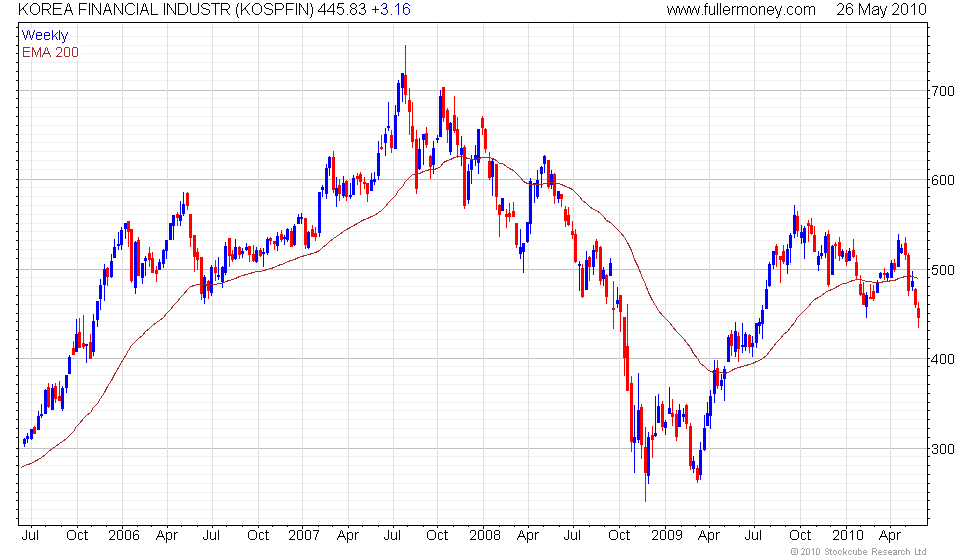Click the 445.83 last price value

tap(342, 9)
